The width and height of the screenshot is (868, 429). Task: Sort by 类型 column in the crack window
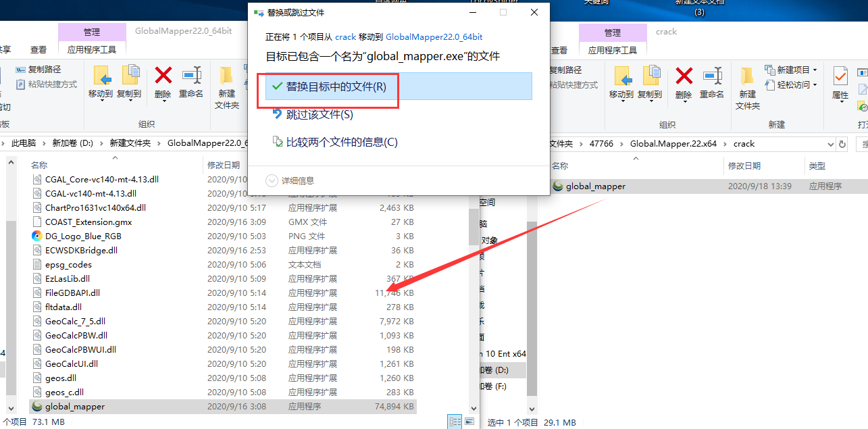click(817, 166)
